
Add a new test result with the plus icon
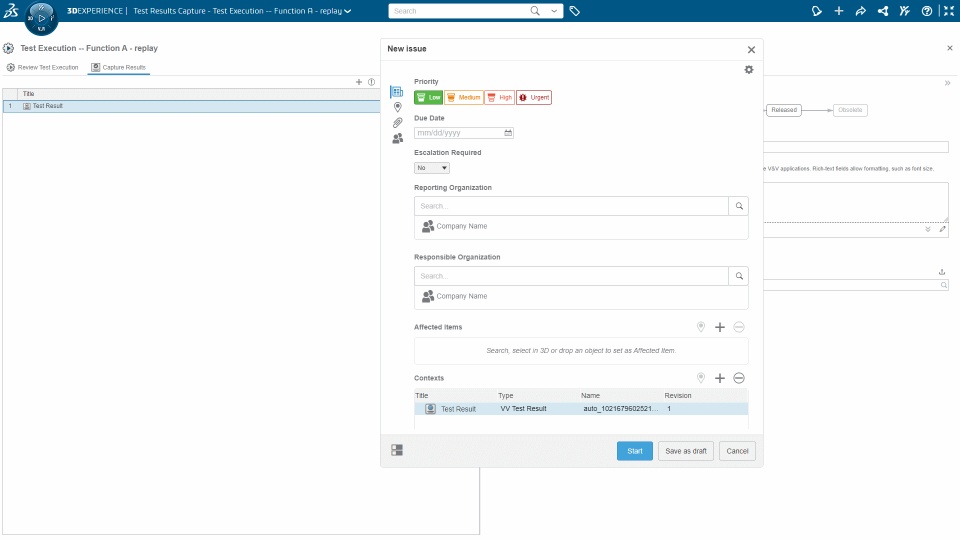[359, 81]
